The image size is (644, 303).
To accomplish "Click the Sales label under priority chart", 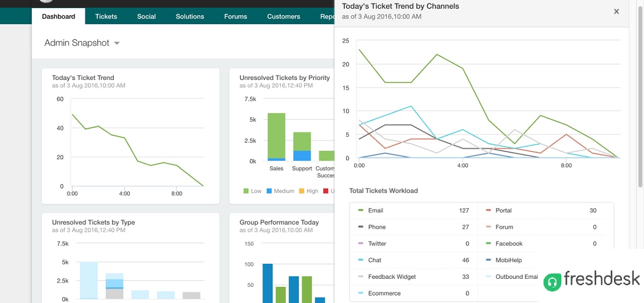I will (276, 168).
